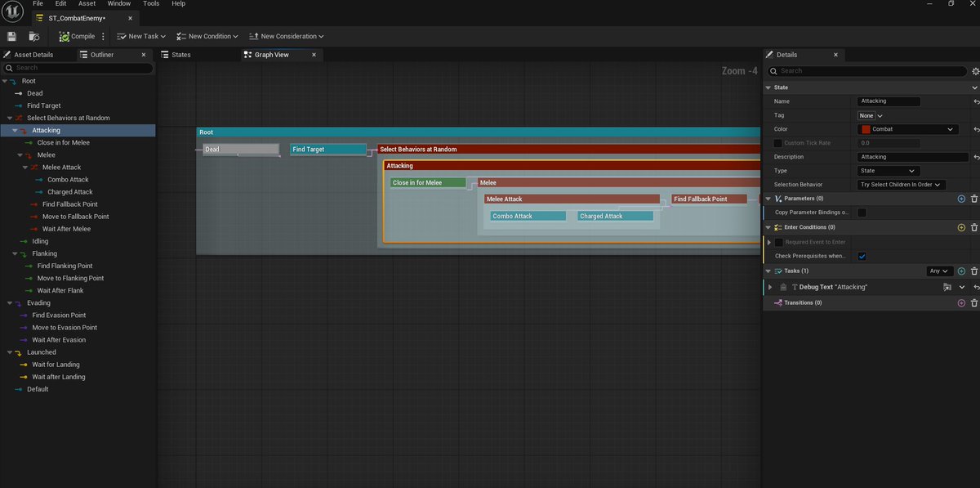Open Details panel settings gear icon
The width and height of the screenshot is (980, 488).
click(x=975, y=71)
